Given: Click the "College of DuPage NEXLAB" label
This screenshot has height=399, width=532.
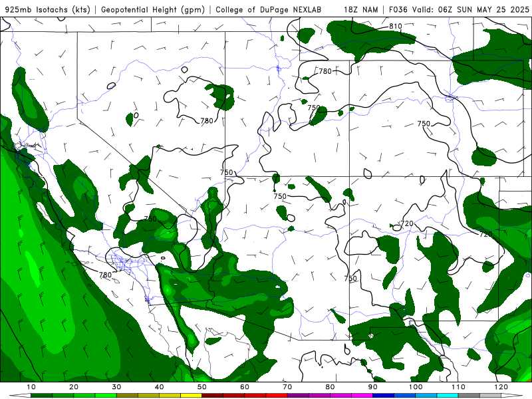Looking at the screenshot, I should coord(269,10).
